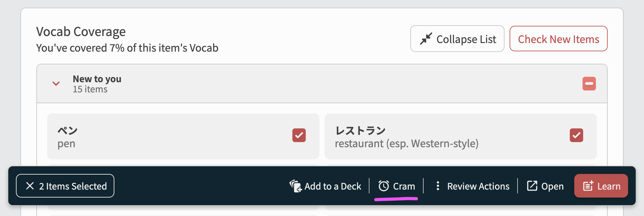The width and height of the screenshot is (644, 216).
Task: Click the collapse arrows icon
Action: click(426, 39)
